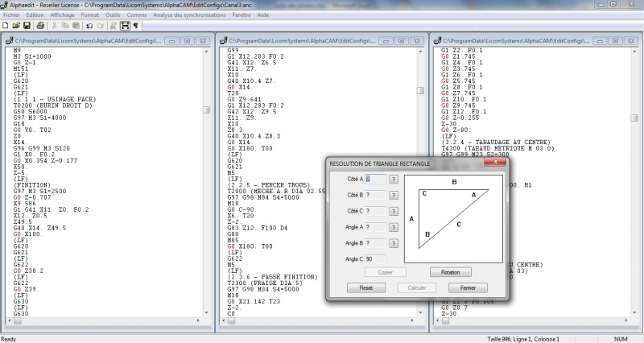Click the scissors Cut icon
The height and width of the screenshot is (343, 644).
click(54, 26)
